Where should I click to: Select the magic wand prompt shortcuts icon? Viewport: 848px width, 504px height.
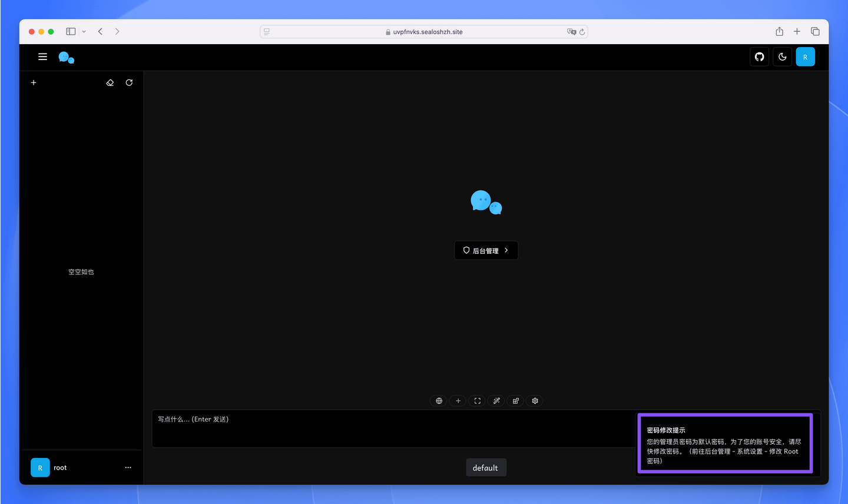[496, 400]
